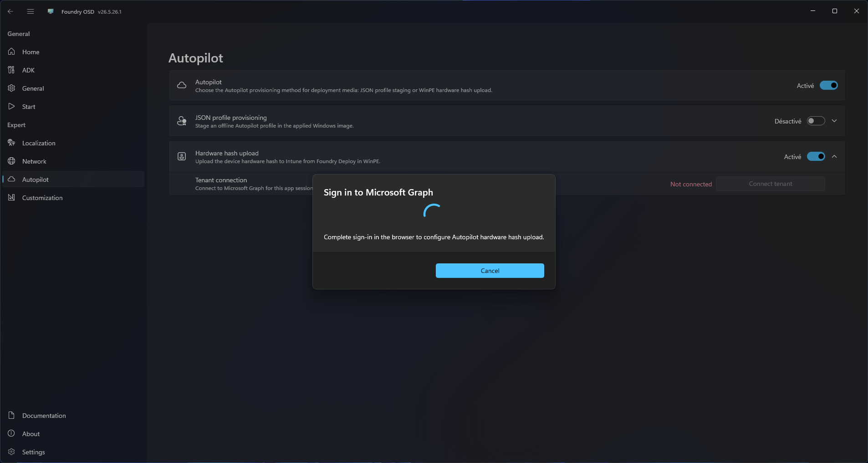Open the Documentation link
This screenshot has width=868, height=463.
44,416
